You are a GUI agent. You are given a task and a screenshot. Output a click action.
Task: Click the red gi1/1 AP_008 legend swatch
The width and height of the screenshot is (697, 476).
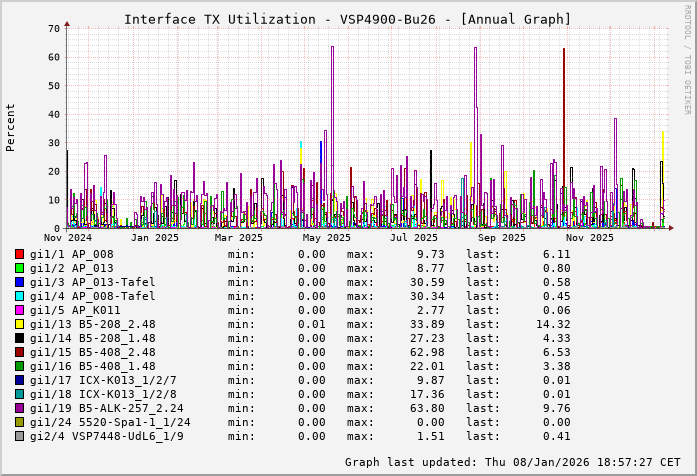(19, 254)
